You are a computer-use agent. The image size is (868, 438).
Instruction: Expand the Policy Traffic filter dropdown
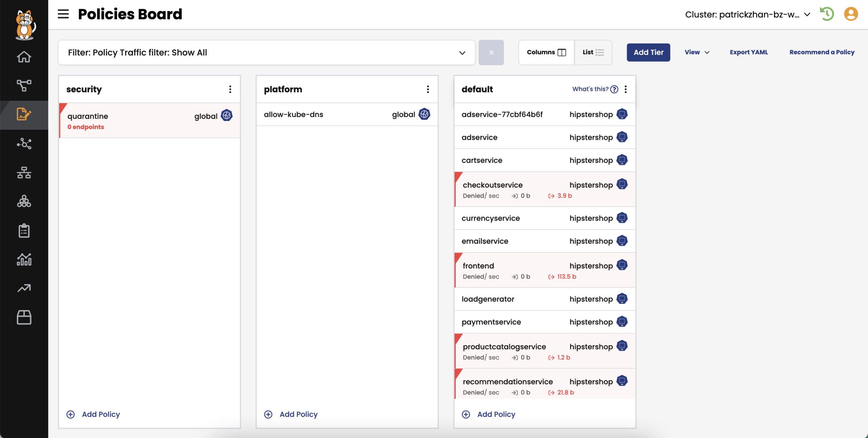(x=462, y=53)
